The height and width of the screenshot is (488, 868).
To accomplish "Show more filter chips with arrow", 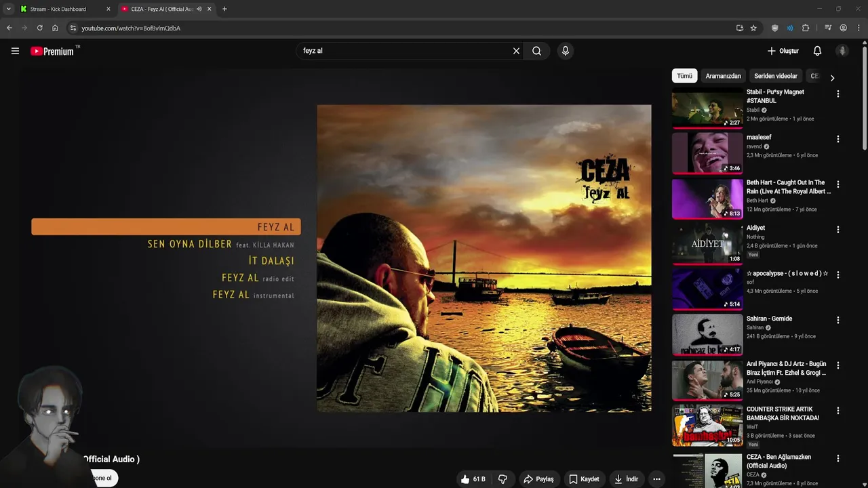I will click(832, 77).
